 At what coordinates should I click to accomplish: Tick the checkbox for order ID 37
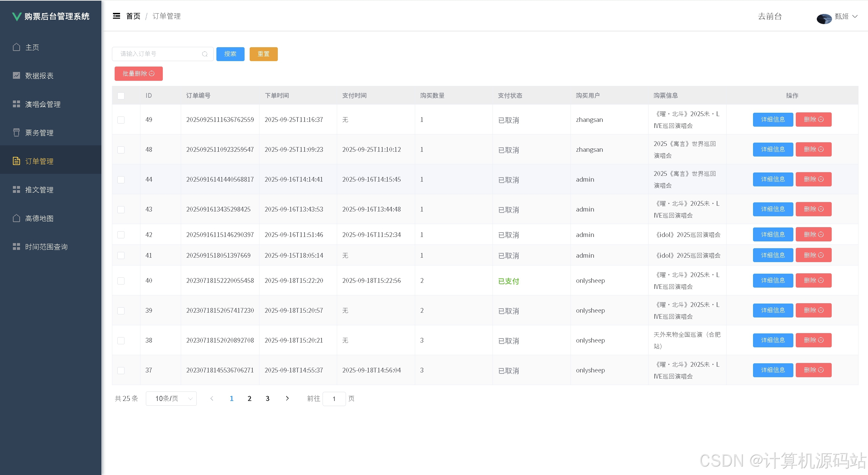coord(121,370)
